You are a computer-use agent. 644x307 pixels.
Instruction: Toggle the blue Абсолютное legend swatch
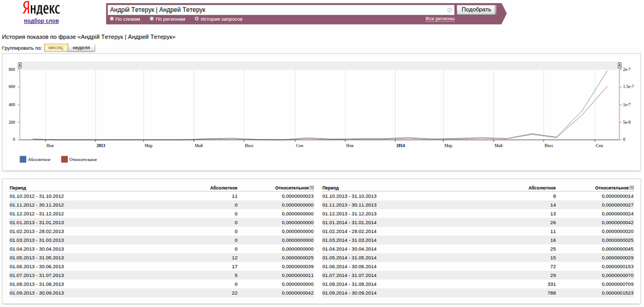click(x=23, y=159)
